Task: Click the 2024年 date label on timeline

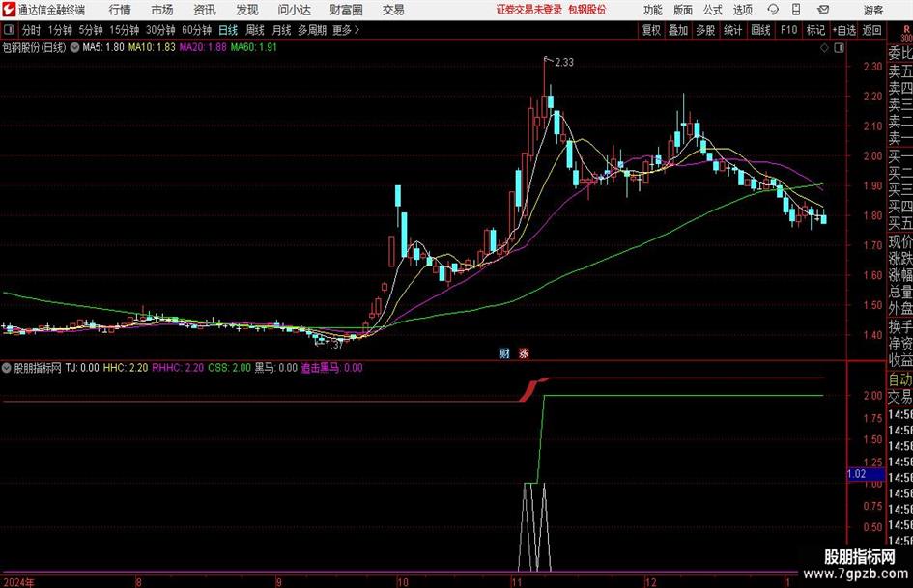Action: tap(19, 582)
